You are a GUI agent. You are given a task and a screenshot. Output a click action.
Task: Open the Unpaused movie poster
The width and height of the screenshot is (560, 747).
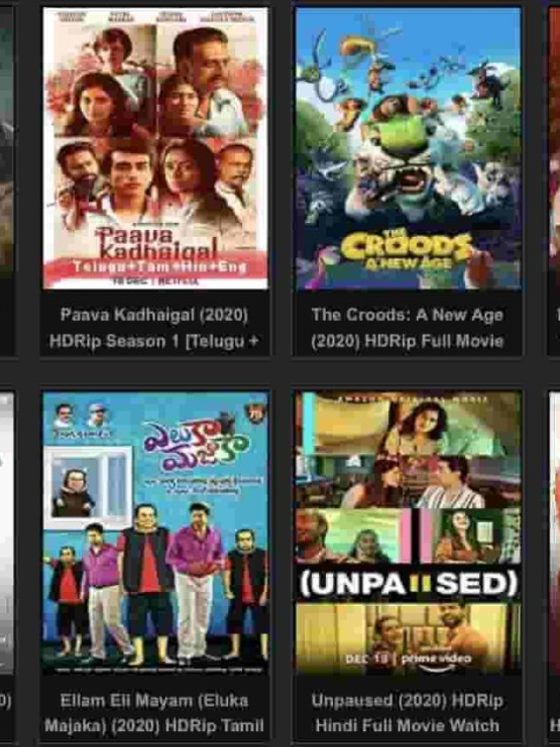tap(408, 533)
